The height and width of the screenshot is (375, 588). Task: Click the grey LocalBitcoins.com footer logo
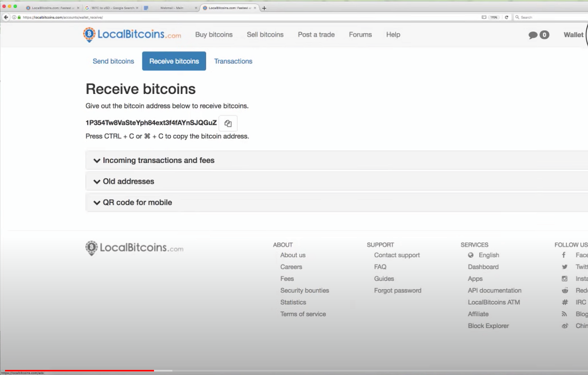(x=134, y=248)
